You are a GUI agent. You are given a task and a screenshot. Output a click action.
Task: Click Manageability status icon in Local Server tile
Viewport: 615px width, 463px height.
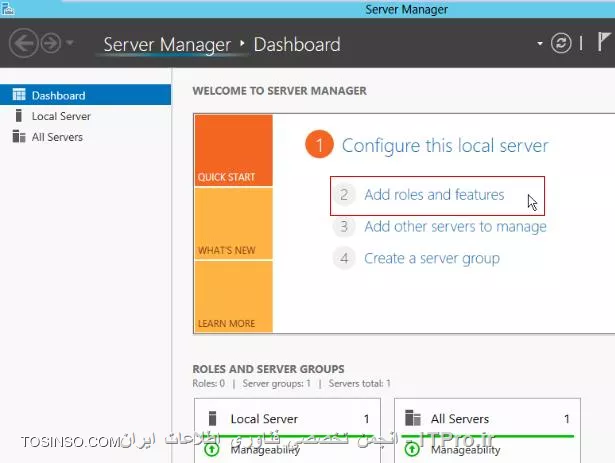(212, 449)
